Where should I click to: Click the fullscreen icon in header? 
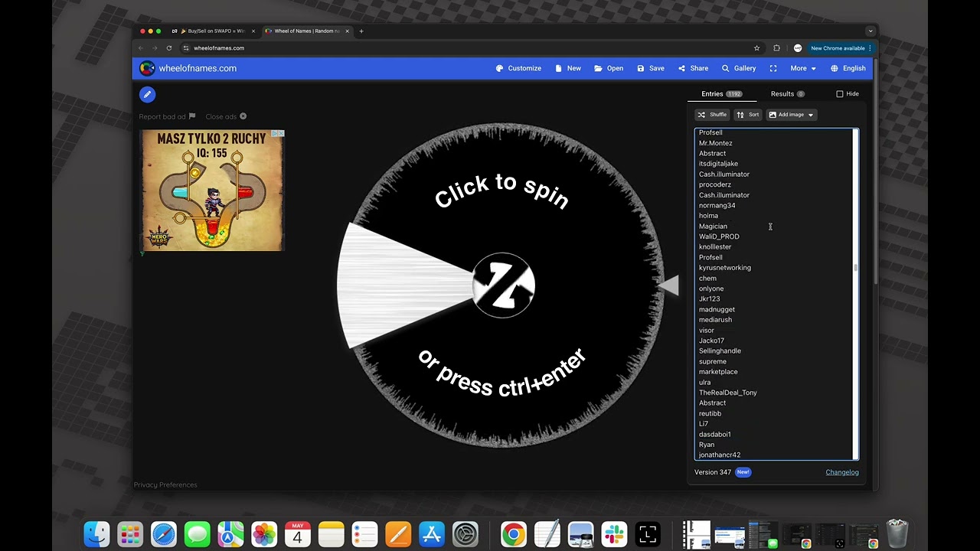pos(773,68)
